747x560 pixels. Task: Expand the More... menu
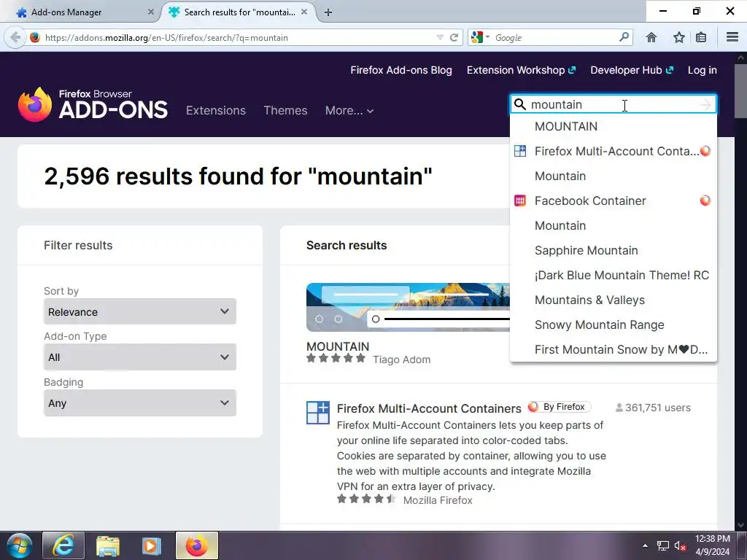tap(349, 111)
